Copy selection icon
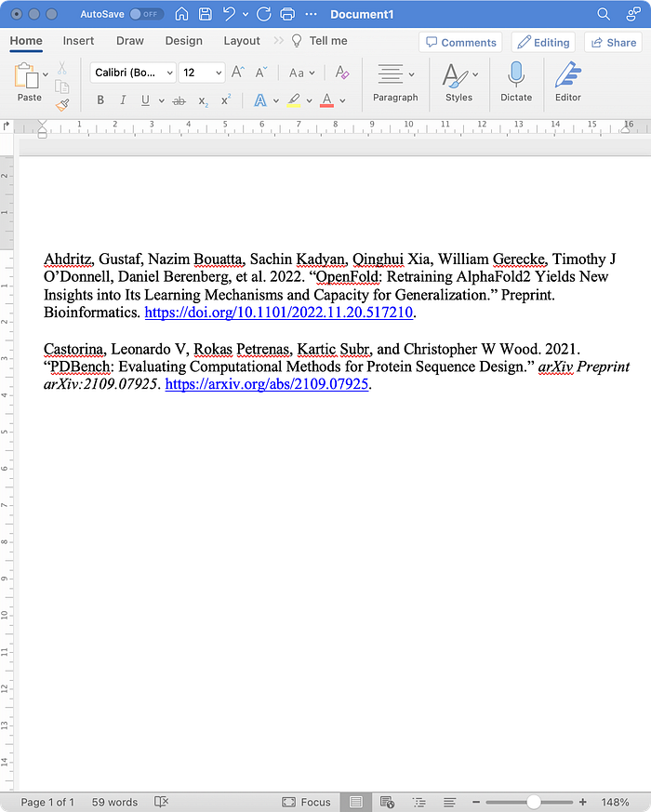Viewport: 651px width, 812px height. 61,87
